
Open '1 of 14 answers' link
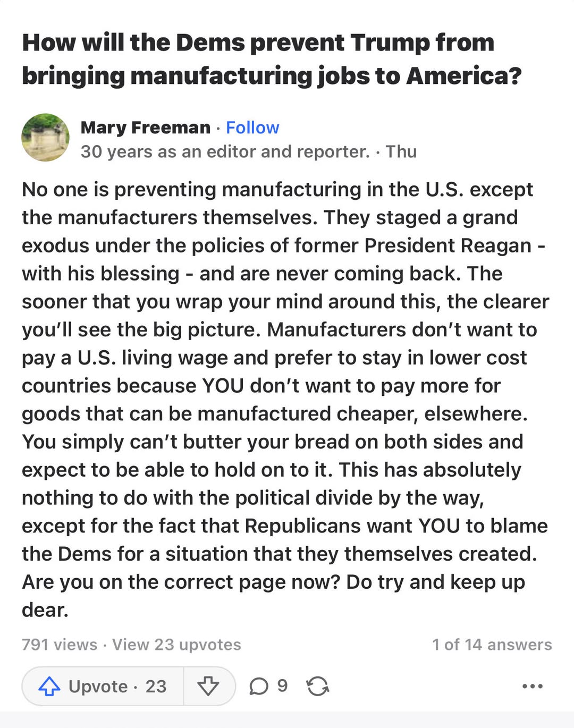click(x=492, y=645)
